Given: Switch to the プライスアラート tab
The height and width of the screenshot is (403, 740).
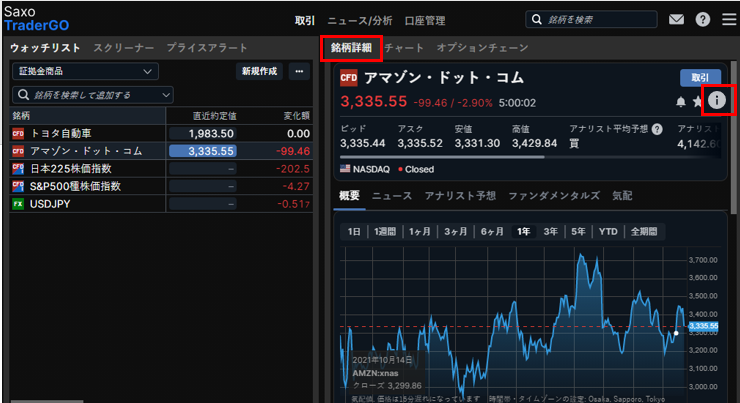Looking at the screenshot, I should [x=207, y=48].
